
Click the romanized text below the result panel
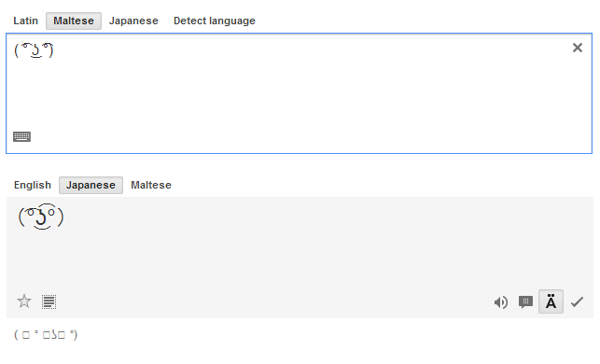pos(46,334)
